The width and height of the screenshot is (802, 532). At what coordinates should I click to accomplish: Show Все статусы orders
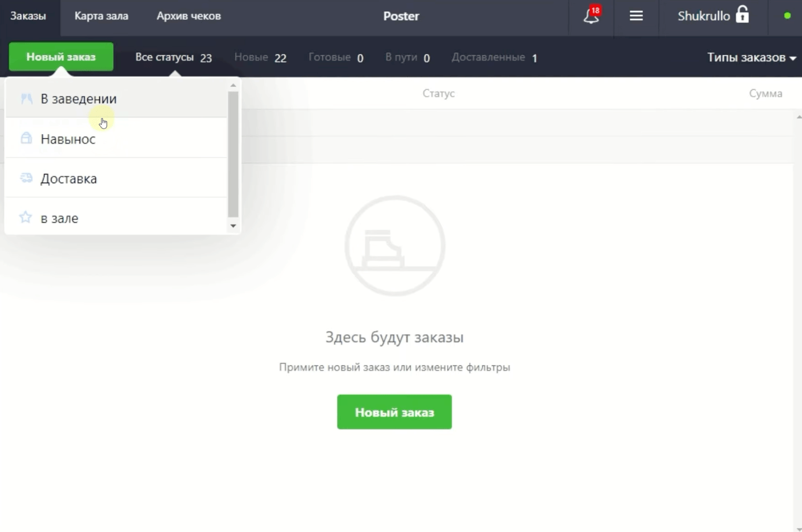pyautogui.click(x=173, y=57)
